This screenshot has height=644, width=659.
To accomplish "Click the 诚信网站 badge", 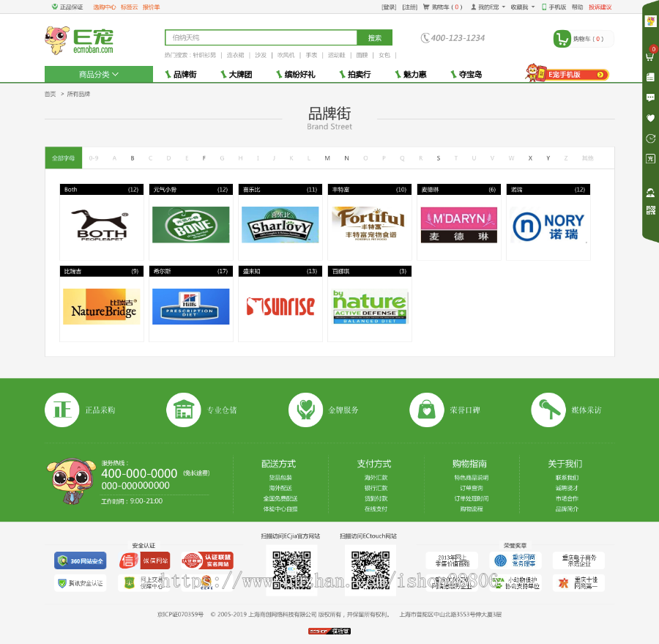I will 144,560.
